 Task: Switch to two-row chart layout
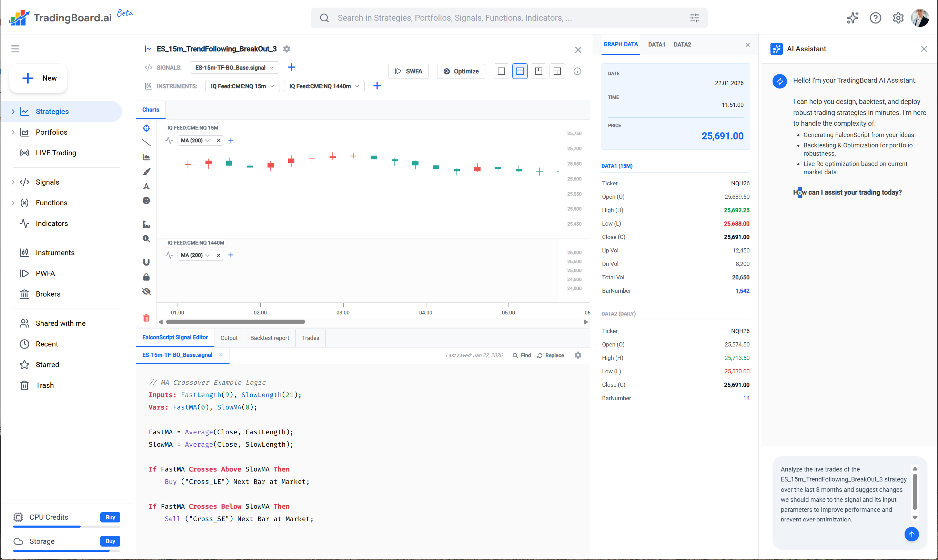pos(520,71)
